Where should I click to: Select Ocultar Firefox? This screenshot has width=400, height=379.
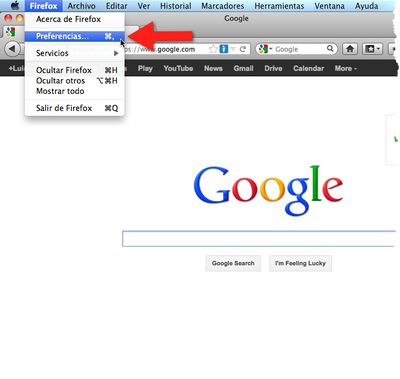click(x=75, y=70)
